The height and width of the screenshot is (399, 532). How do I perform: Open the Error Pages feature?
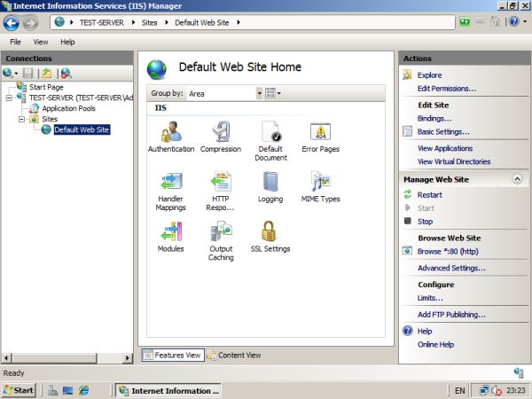pyautogui.click(x=320, y=137)
